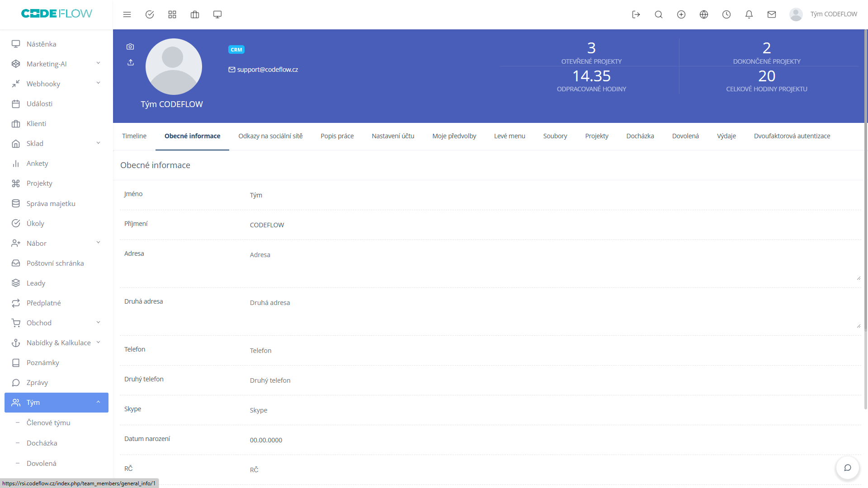The image size is (868, 488).
Task: Switch to the Levé menu tab
Action: [509, 136]
